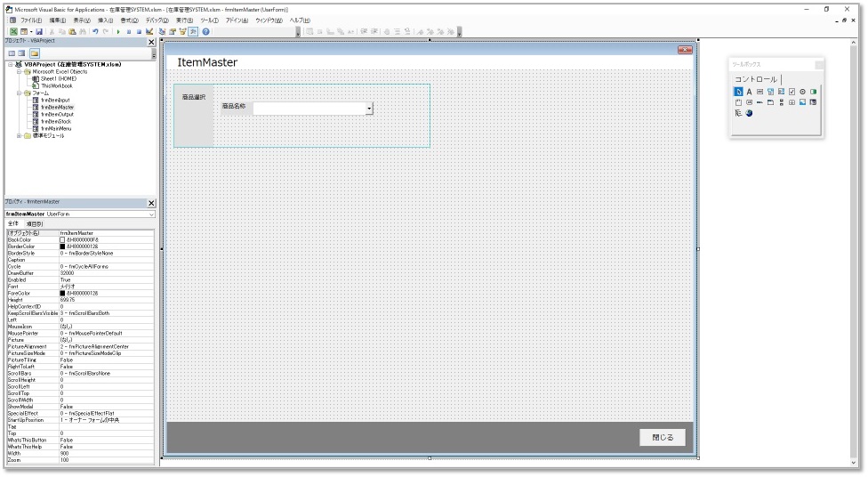Screen dimensions: 868x477
Task: Pick the MultiPage control in Toolbox
Action: point(770,102)
